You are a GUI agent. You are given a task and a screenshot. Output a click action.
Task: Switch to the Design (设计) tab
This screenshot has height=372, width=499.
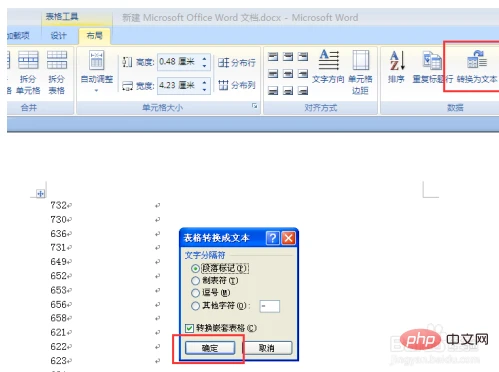coord(59,35)
